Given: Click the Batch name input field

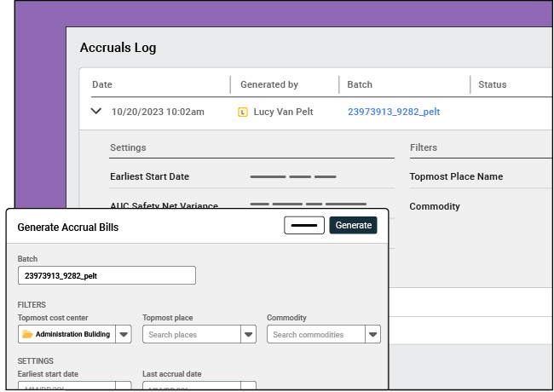Looking at the screenshot, I should pyautogui.click(x=107, y=275).
